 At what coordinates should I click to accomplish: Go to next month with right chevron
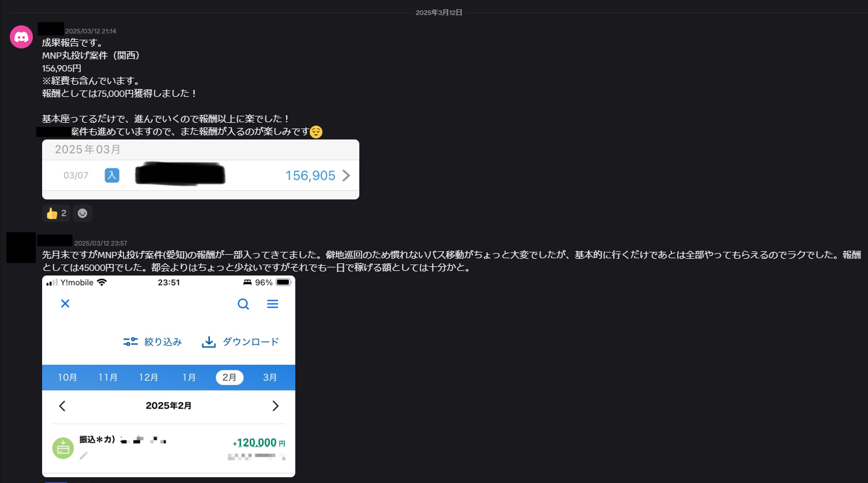275,406
